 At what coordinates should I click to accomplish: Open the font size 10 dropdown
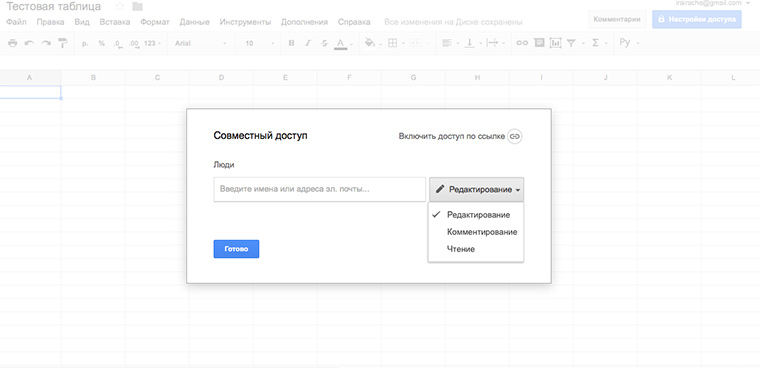click(x=259, y=43)
